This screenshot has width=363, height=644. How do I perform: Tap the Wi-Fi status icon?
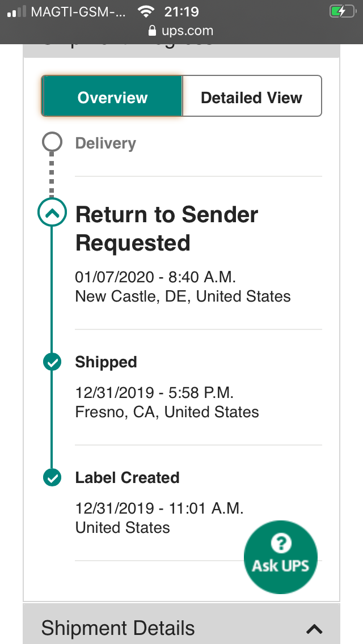click(146, 11)
